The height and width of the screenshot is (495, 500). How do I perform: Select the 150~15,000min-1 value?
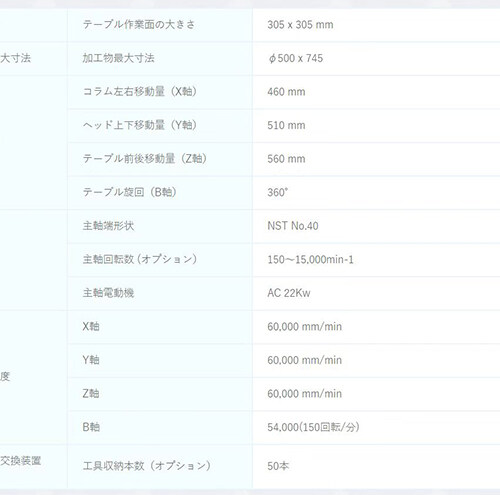pos(310,259)
